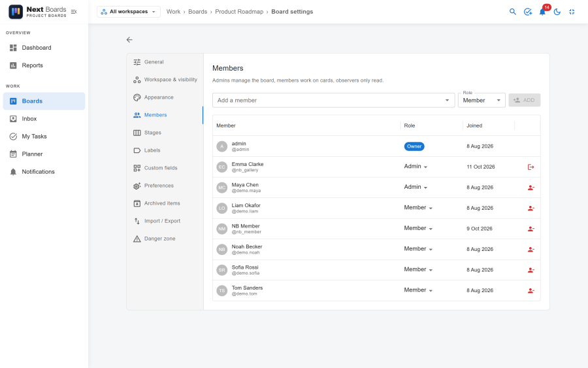Click the Owner badge for admin
588x368 pixels.
(x=414, y=146)
